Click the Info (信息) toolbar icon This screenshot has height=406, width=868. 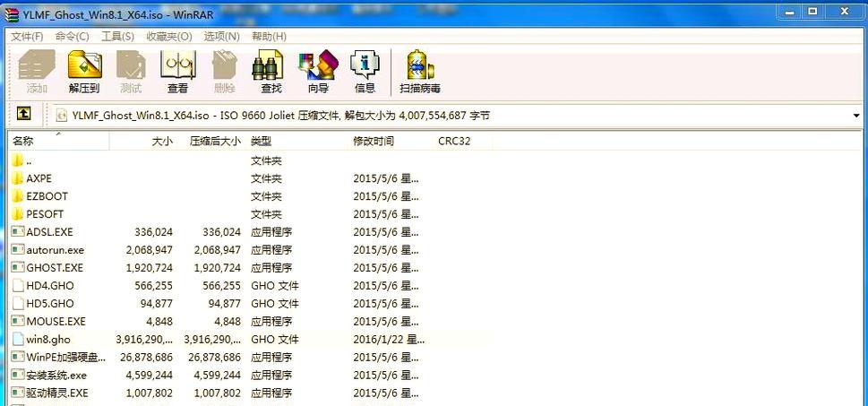(x=365, y=65)
